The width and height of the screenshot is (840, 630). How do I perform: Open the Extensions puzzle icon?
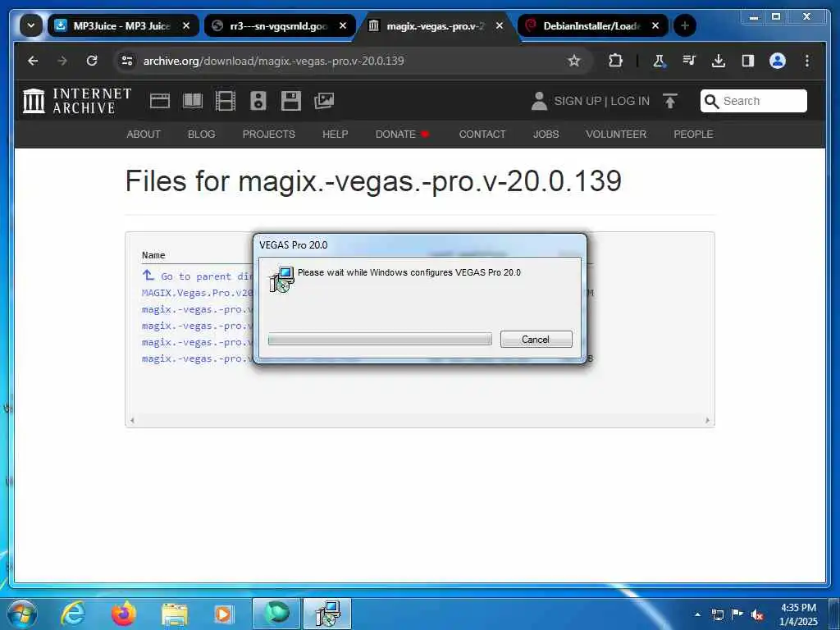615,61
